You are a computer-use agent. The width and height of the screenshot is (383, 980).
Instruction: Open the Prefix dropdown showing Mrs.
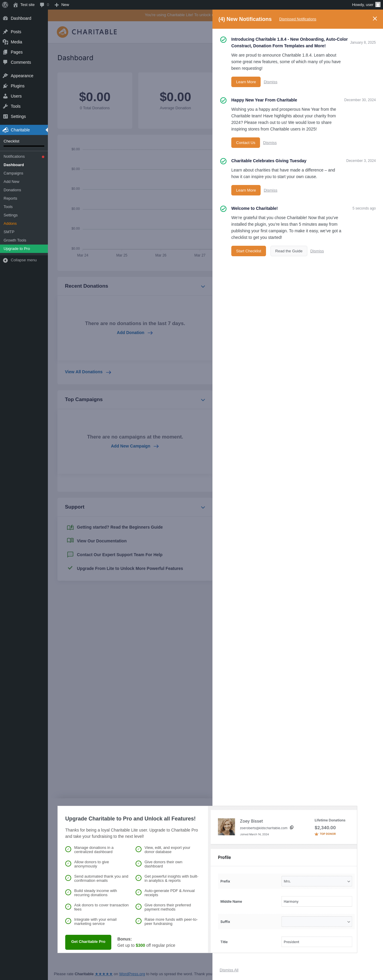point(317,881)
